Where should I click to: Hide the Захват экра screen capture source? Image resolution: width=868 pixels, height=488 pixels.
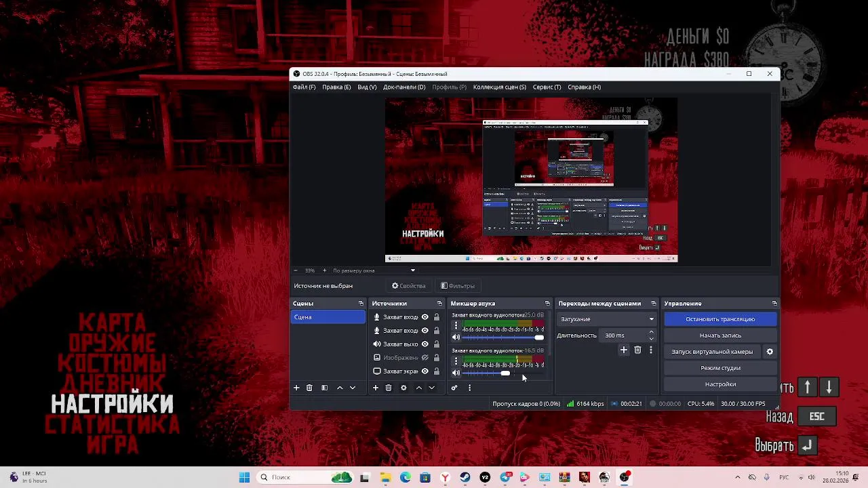[425, 371]
